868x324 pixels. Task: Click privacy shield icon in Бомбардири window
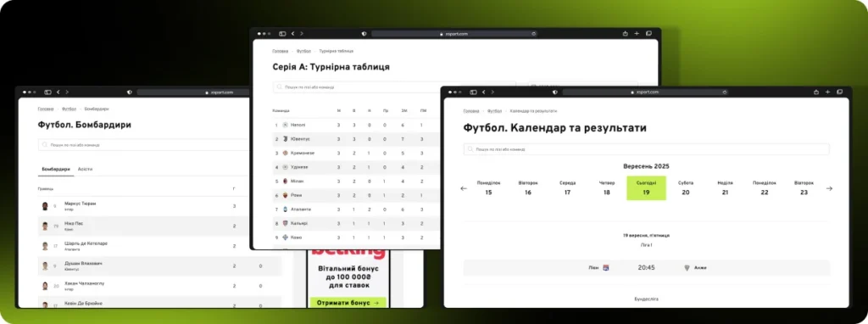(x=130, y=92)
